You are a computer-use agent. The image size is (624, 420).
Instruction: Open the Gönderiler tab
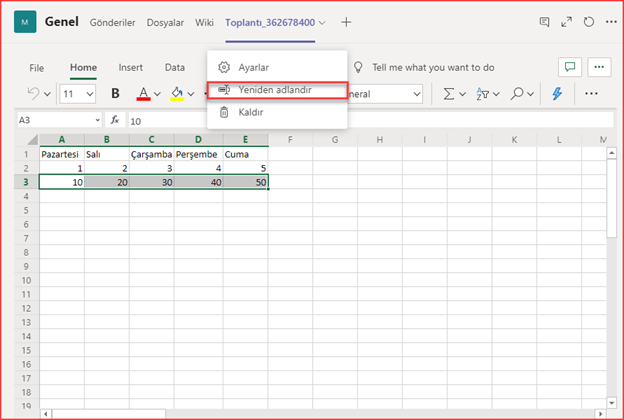point(112,23)
